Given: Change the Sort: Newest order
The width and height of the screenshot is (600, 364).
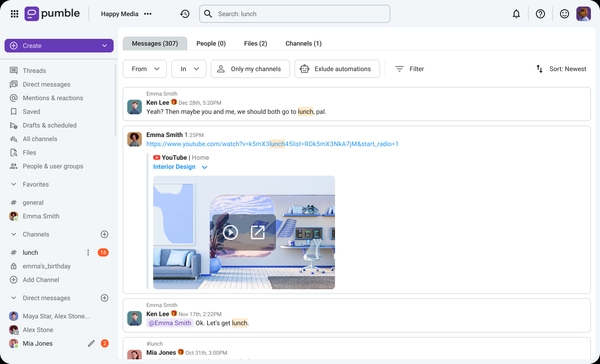Looking at the screenshot, I should tap(561, 69).
